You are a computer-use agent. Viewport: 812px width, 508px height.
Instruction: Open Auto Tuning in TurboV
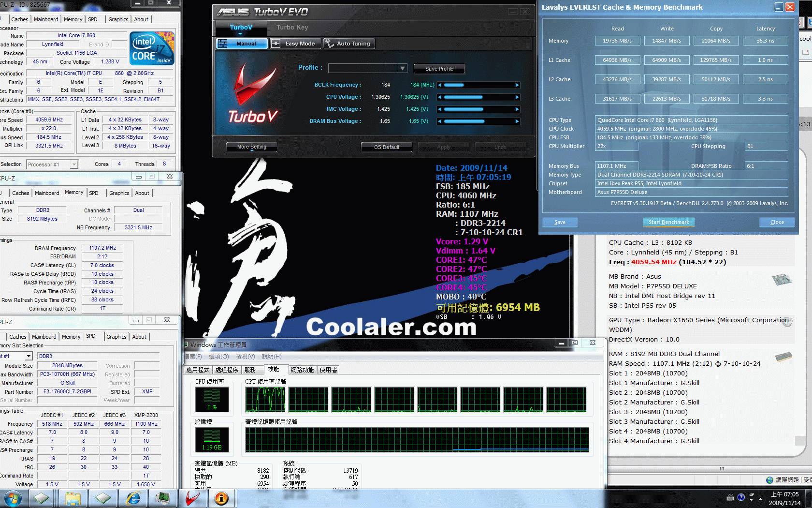pos(348,44)
